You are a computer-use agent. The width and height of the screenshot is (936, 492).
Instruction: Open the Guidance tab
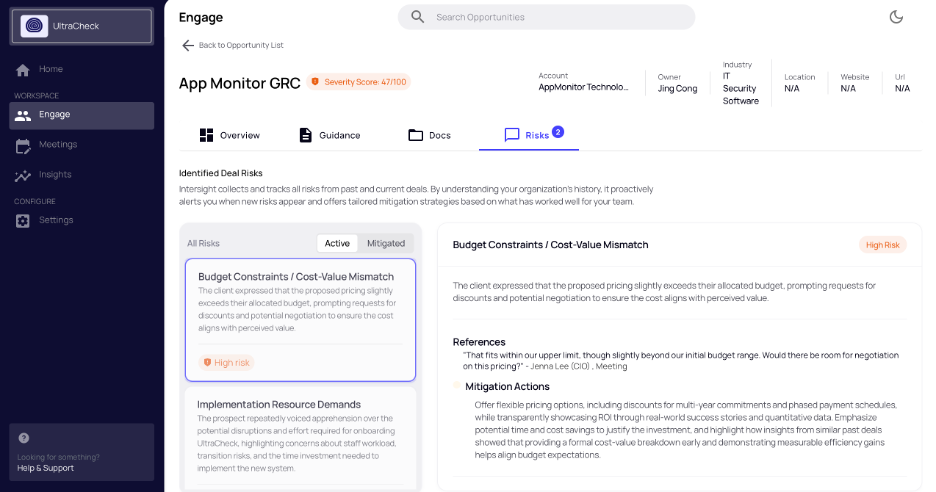(x=330, y=135)
